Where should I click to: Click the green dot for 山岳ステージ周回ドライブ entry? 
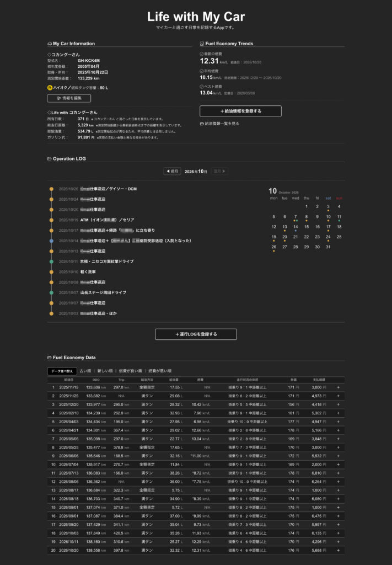[x=51, y=292]
